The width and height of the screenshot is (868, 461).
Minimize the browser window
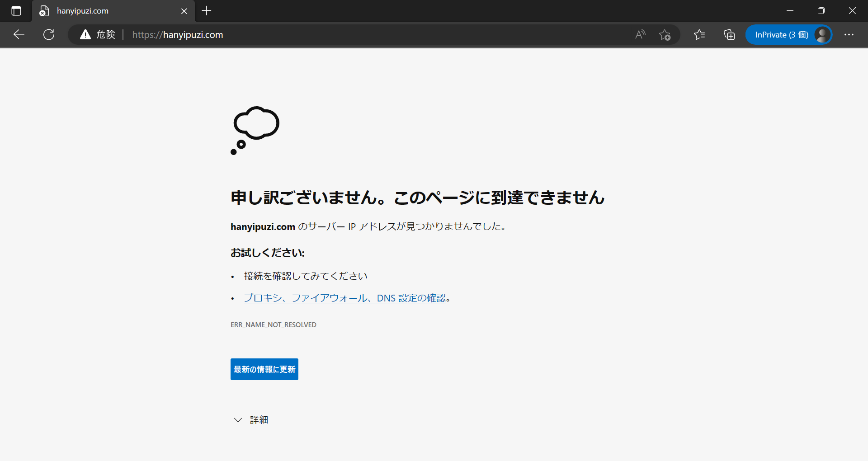pyautogui.click(x=790, y=11)
